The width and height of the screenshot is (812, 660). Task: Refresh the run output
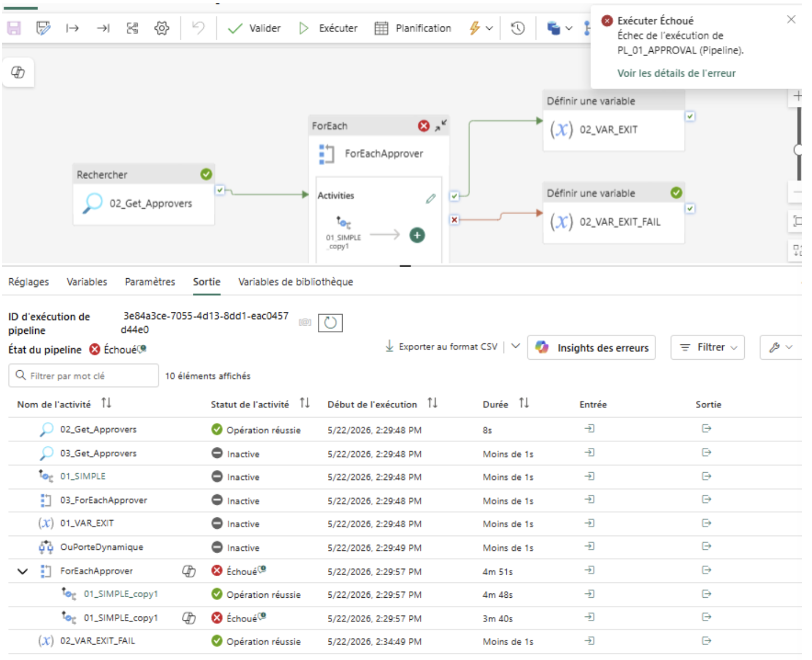(x=331, y=323)
